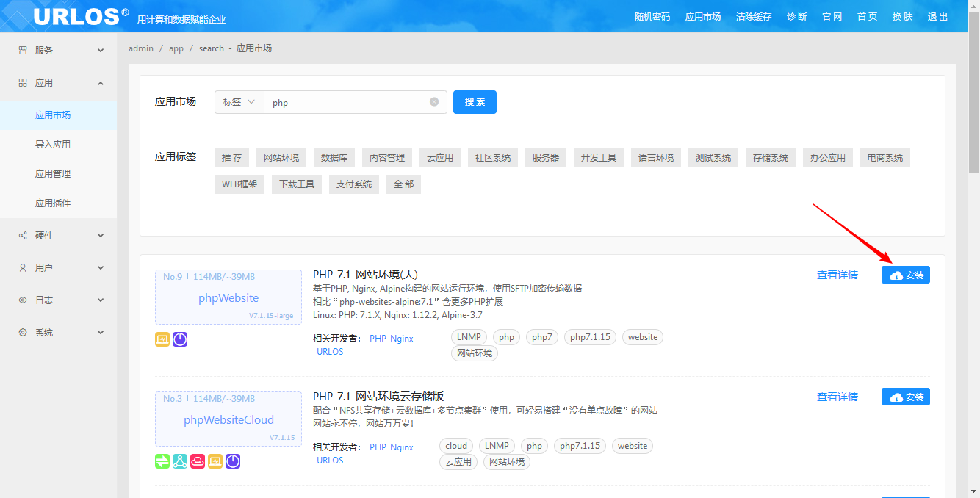Click 官网 in top navigation

pyautogui.click(x=832, y=17)
